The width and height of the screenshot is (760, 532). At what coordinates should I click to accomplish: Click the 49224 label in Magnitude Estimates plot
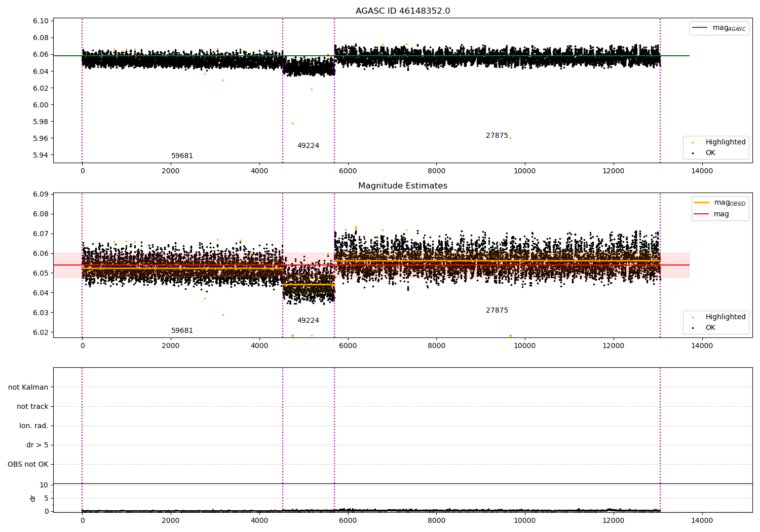click(308, 321)
